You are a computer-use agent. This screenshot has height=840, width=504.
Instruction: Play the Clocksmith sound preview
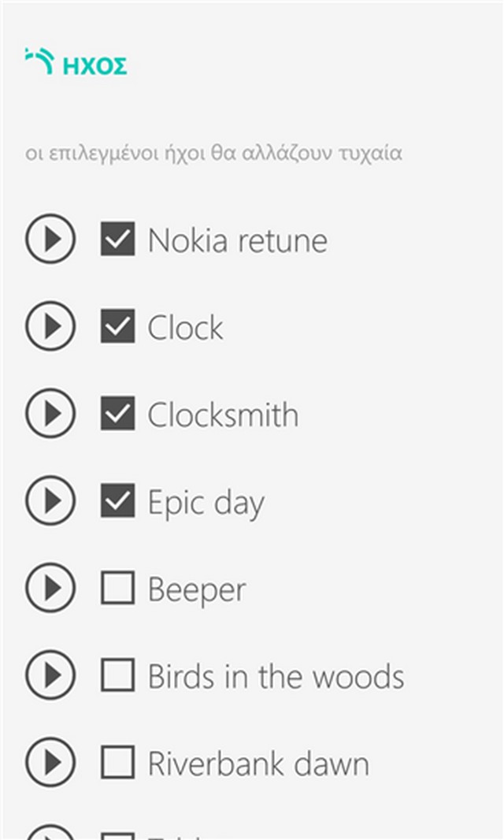click(x=50, y=414)
